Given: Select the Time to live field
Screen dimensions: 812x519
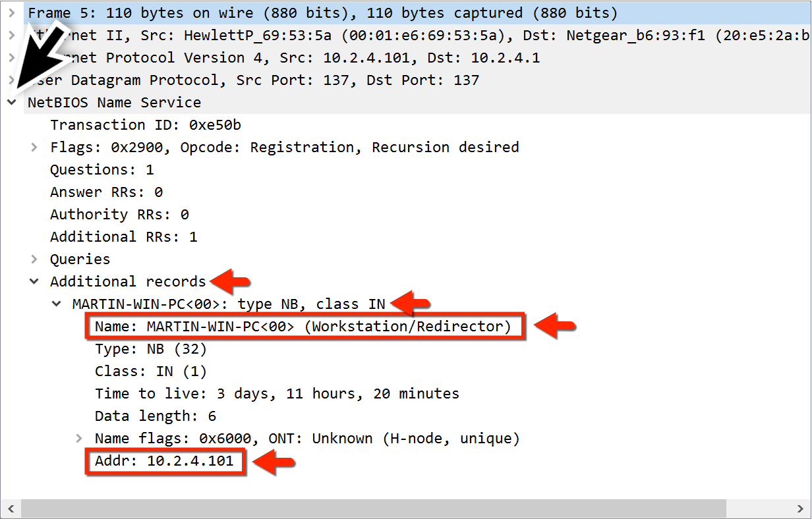Looking at the screenshot, I should (277, 394).
